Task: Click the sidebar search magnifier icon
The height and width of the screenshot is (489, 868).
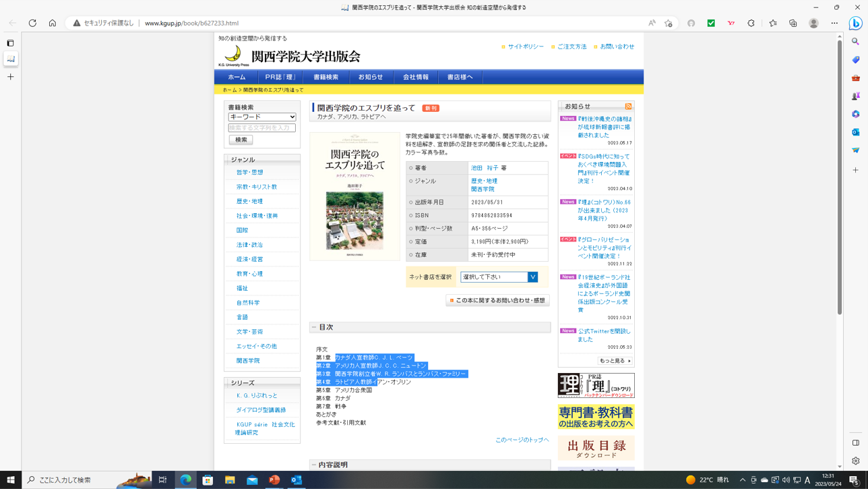Action: (x=856, y=42)
